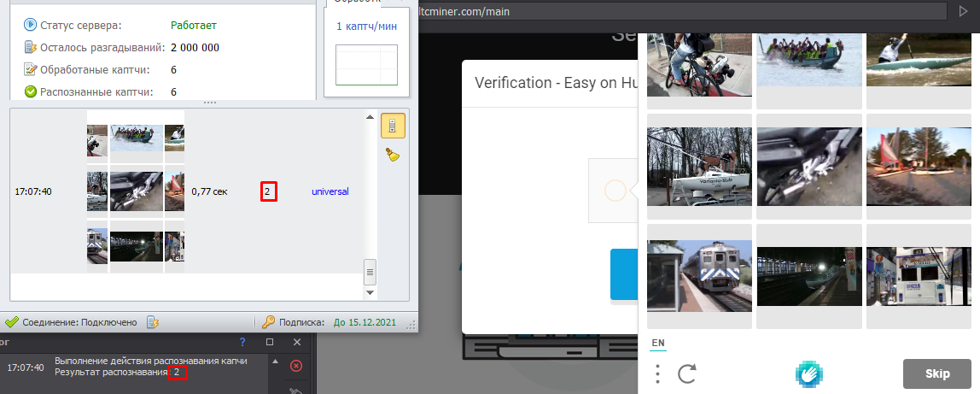Click the 'universal' link in the log row
Viewport: 980px width, 394px height.
[330, 192]
